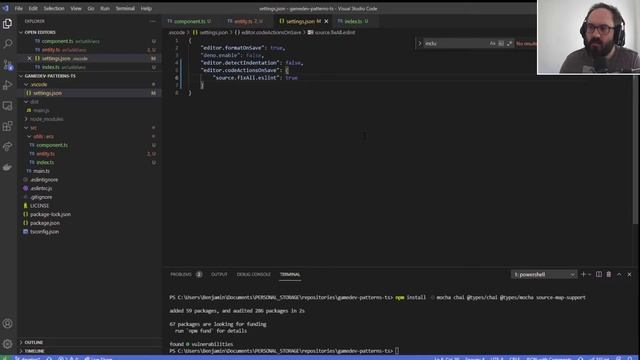Image resolution: width=640 pixels, height=360 pixels.
Task: Add a new terminal with plus icon
Action: 583,274
